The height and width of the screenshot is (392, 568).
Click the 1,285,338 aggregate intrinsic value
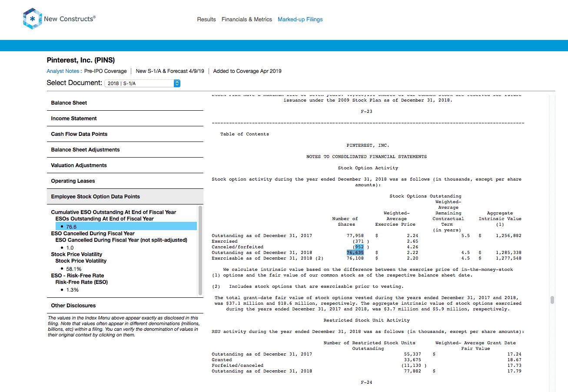tap(508, 252)
